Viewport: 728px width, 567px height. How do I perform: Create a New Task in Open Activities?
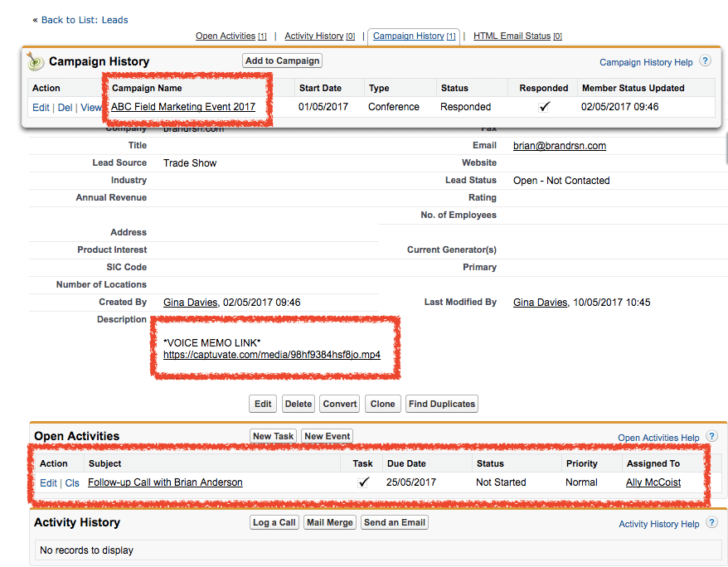[273, 436]
